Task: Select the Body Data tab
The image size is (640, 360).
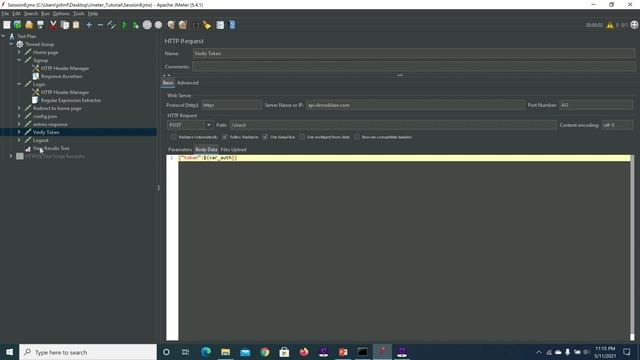Action: pos(206,149)
